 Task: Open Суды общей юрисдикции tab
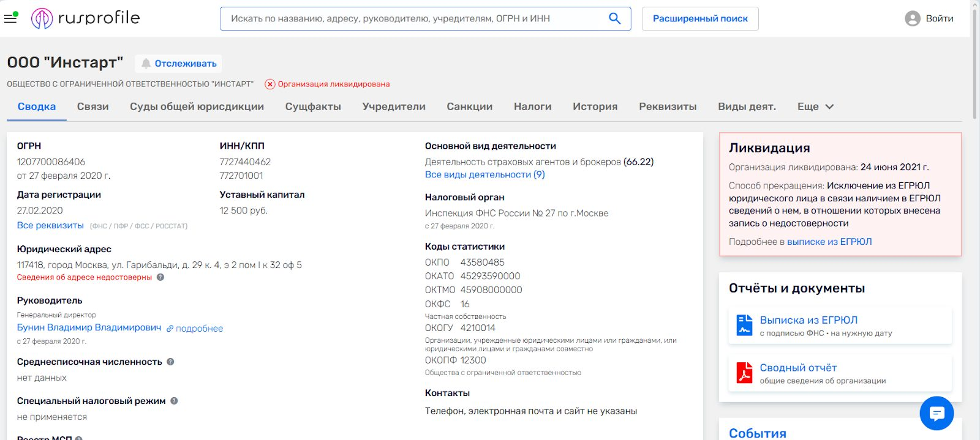tap(197, 106)
